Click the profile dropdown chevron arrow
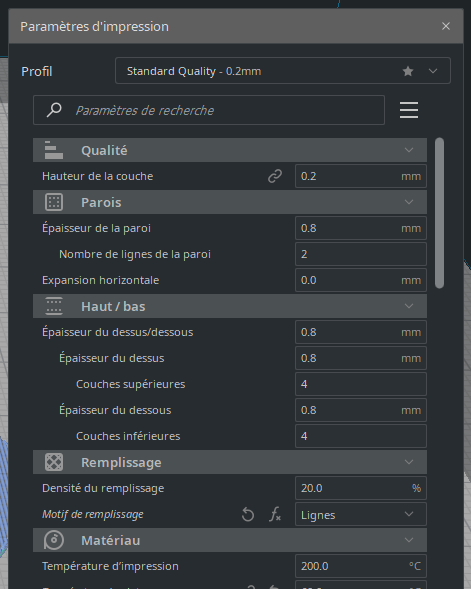The height and width of the screenshot is (589, 471). click(x=433, y=71)
